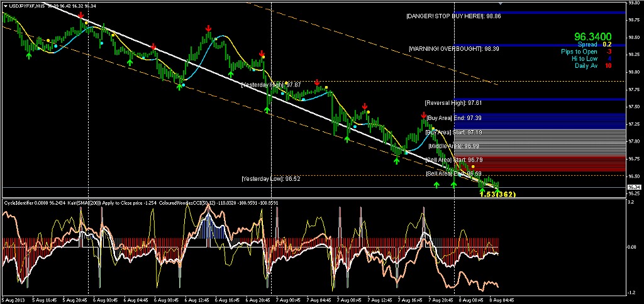This screenshot has height=304, width=644.
Task: Click the Yesterday Low 96.52 label
Action: tap(270, 179)
